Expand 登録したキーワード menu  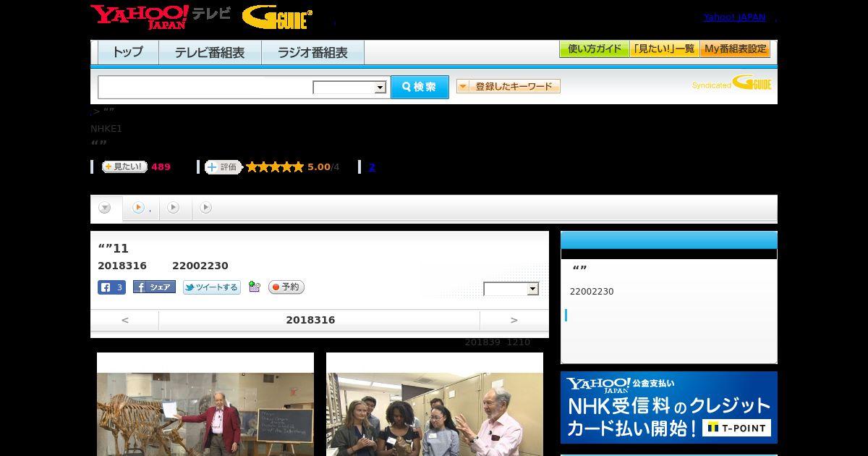[508, 86]
